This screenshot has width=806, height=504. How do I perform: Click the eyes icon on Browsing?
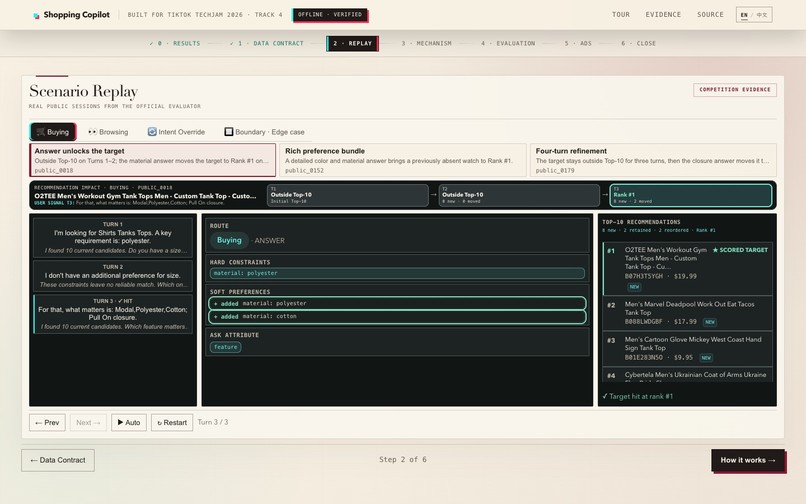pyautogui.click(x=93, y=132)
